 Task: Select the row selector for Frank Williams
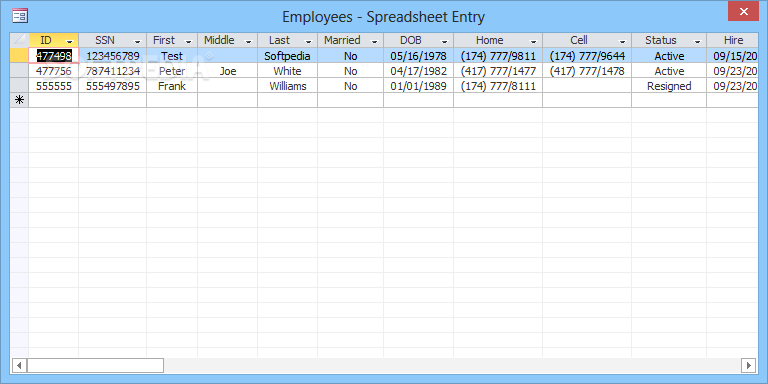20,86
